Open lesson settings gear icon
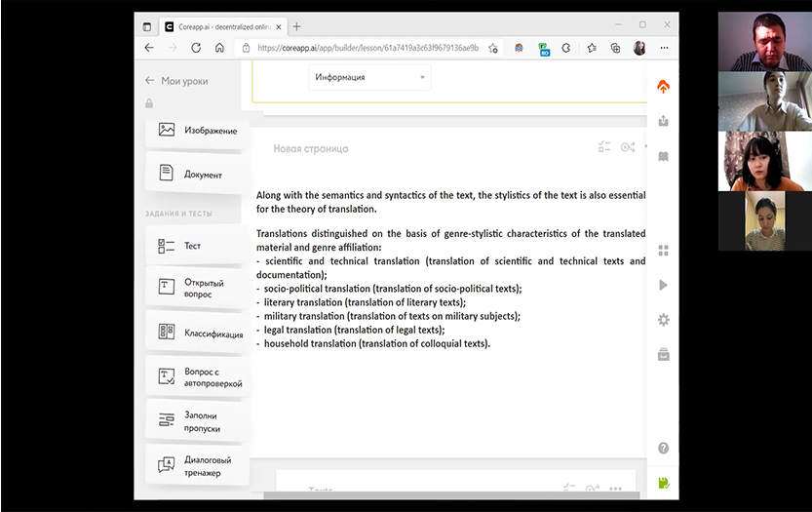Screen dimensions: 812x512 664,319
